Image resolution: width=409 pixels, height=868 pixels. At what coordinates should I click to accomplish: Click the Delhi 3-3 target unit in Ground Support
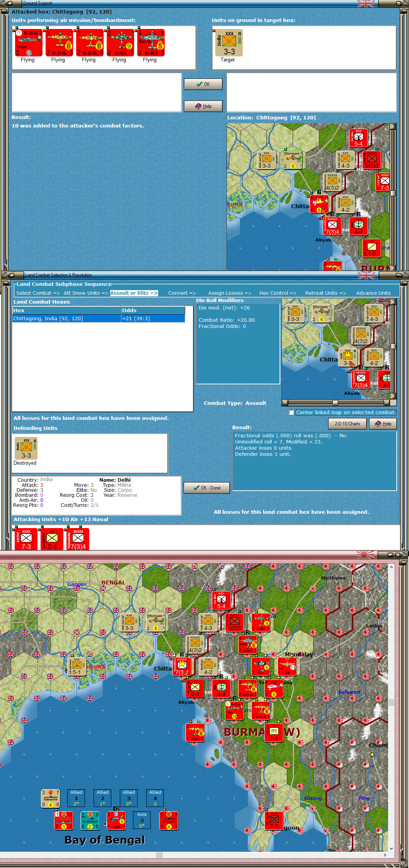(x=229, y=42)
